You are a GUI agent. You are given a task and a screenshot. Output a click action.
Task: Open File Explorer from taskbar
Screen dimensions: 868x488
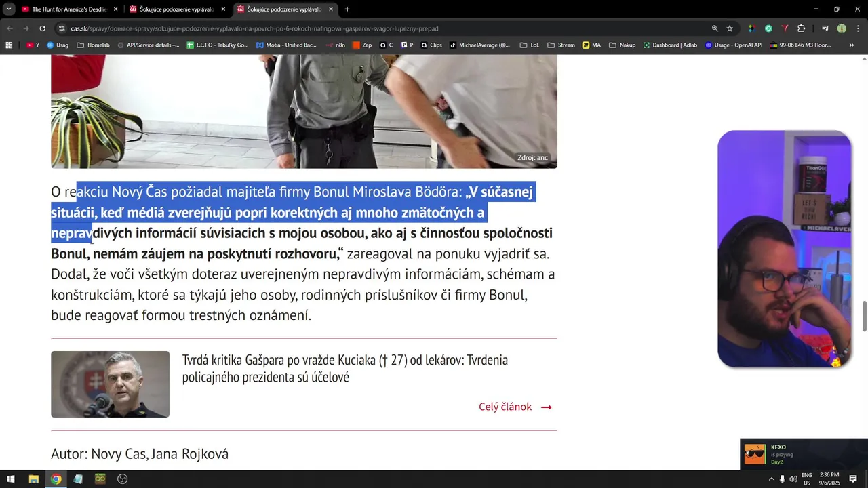[x=33, y=479]
